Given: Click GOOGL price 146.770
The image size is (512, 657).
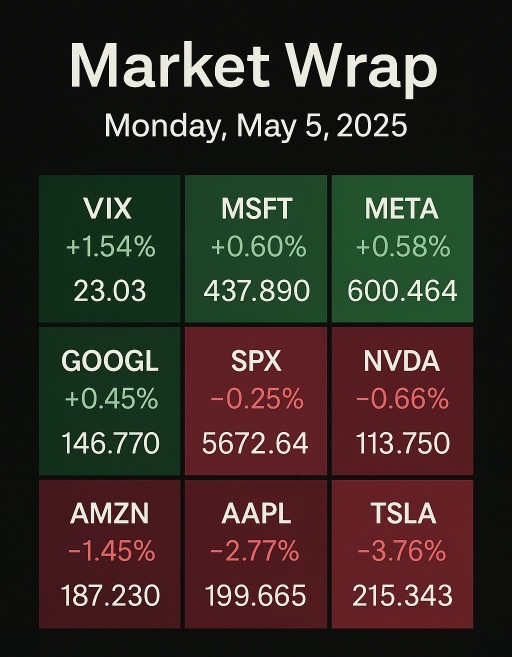Looking at the screenshot, I should tap(110, 443).
